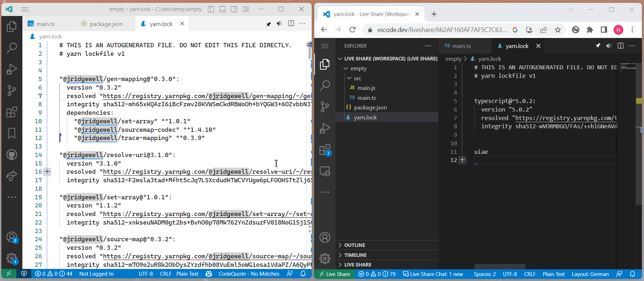Click the Chrome address bar URL
644x281 pixels.
(x=442, y=30)
